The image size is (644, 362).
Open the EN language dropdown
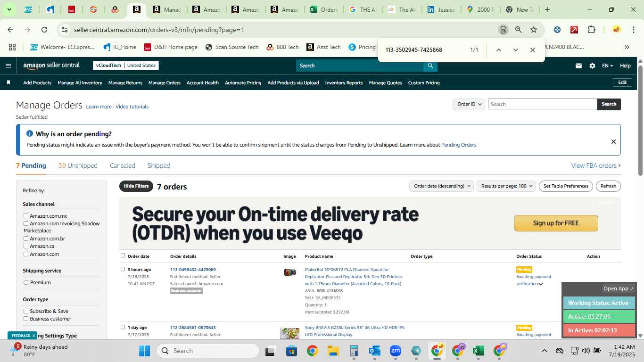[607, 66]
